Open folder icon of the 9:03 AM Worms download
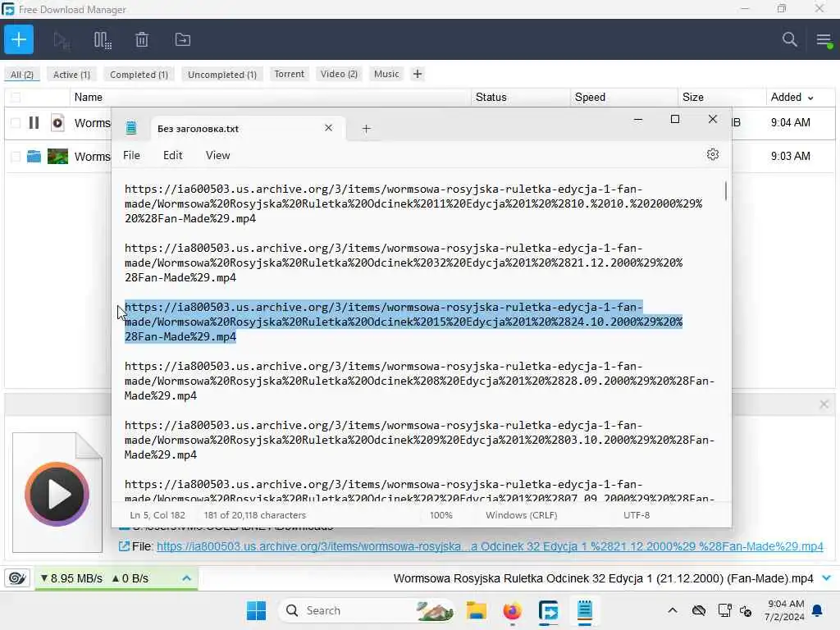This screenshot has width=840, height=630. tap(34, 156)
